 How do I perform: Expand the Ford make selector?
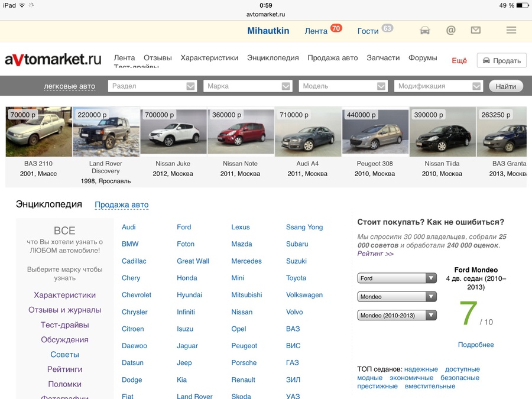click(x=397, y=278)
